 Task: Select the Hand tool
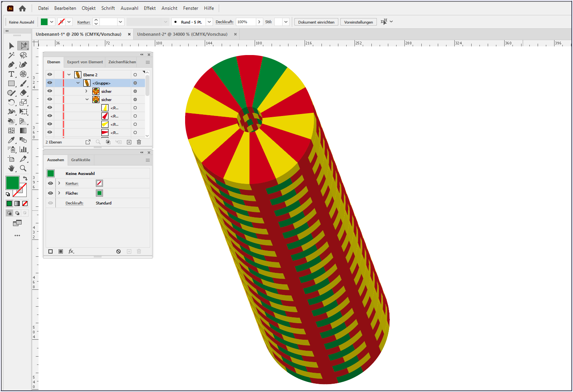pyautogui.click(x=11, y=168)
